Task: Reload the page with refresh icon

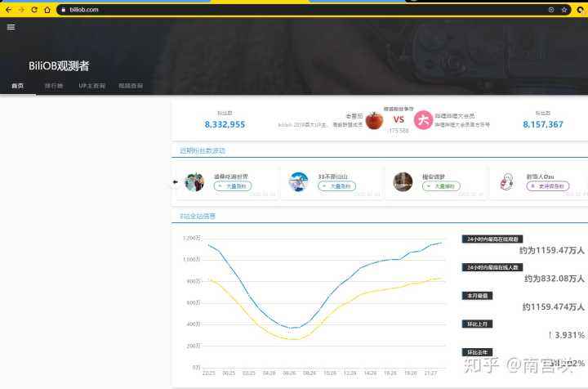Action: [x=34, y=10]
